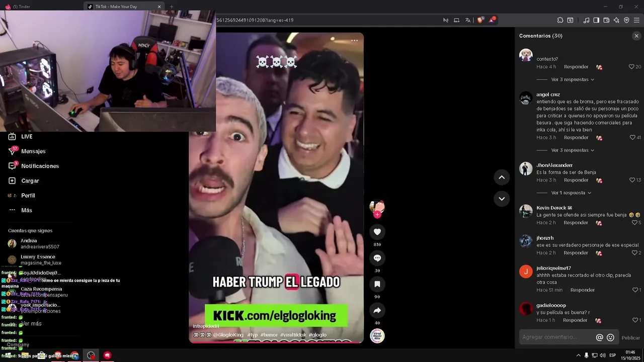Viewport: 644px width, 362px height.
Task: Open Brave Shields lion icon
Action: 480,20
